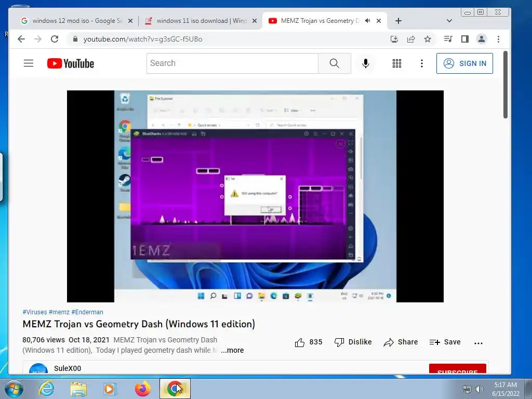
Task: Click the YouTube logo
Action: tap(71, 63)
